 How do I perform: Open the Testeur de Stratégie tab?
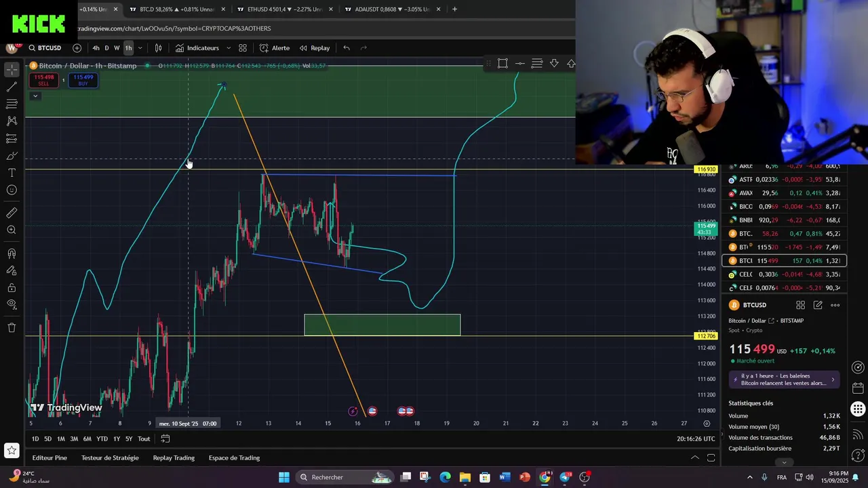coord(110,458)
